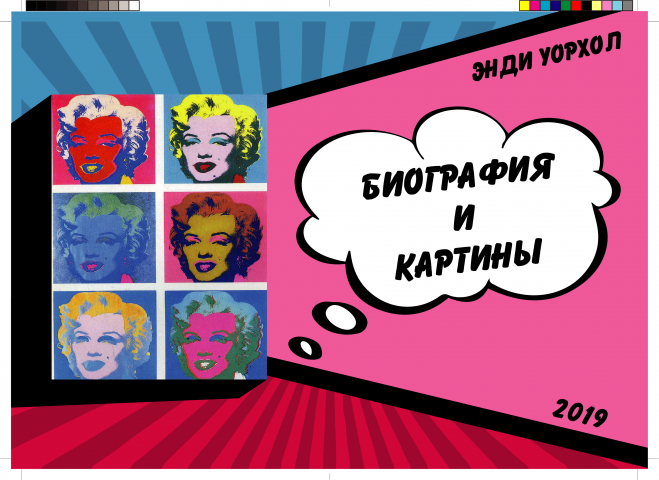Click the 'ЭНДИ УОРХОЛ' title text
Viewport: 659px width, 480px height.
tap(547, 58)
